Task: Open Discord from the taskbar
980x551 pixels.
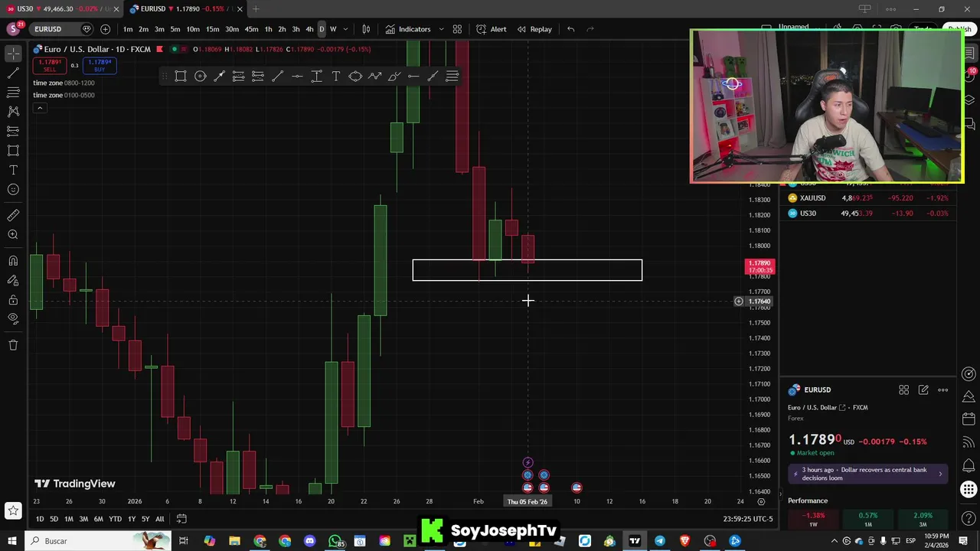Action: (309, 541)
